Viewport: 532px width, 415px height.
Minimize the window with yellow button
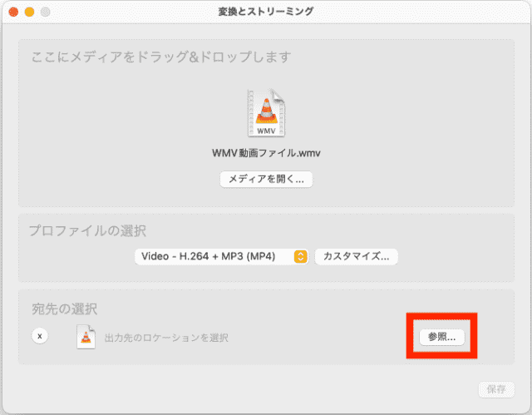click(x=30, y=12)
